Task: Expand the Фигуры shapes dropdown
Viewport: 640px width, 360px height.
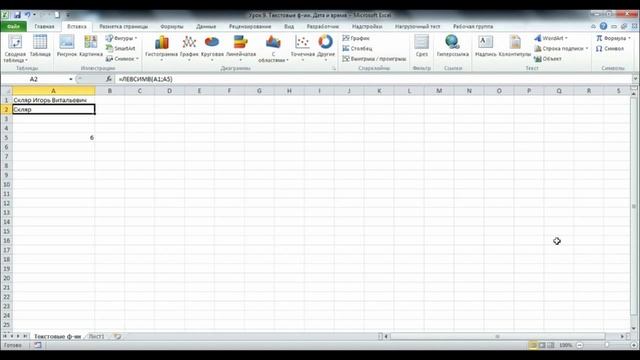Action: coord(136,38)
